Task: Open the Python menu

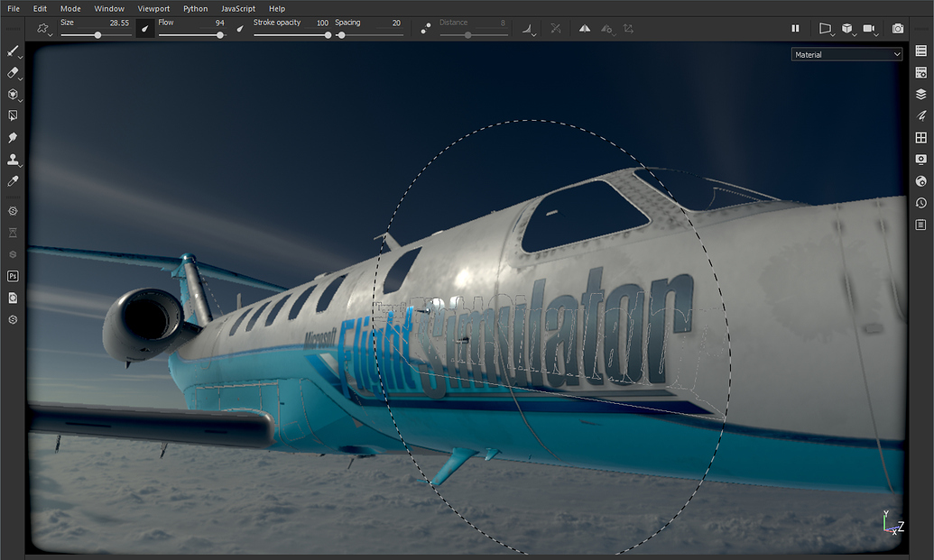Action: tap(195, 8)
